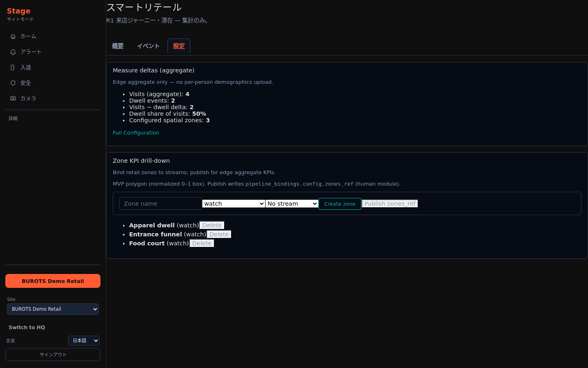This screenshot has width=588, height=368.
Task: Click the 'Apparel dwell' zone name
Action: (152, 225)
